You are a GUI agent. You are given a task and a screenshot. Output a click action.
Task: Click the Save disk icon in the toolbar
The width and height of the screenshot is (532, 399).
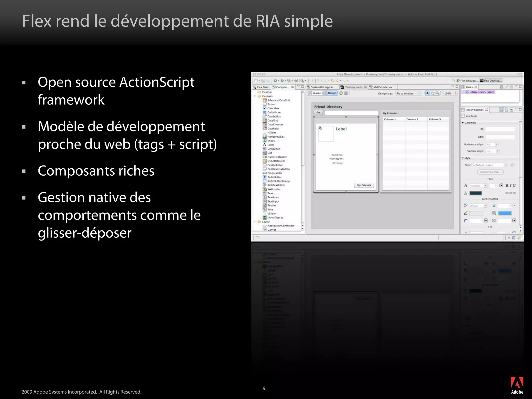(263, 81)
